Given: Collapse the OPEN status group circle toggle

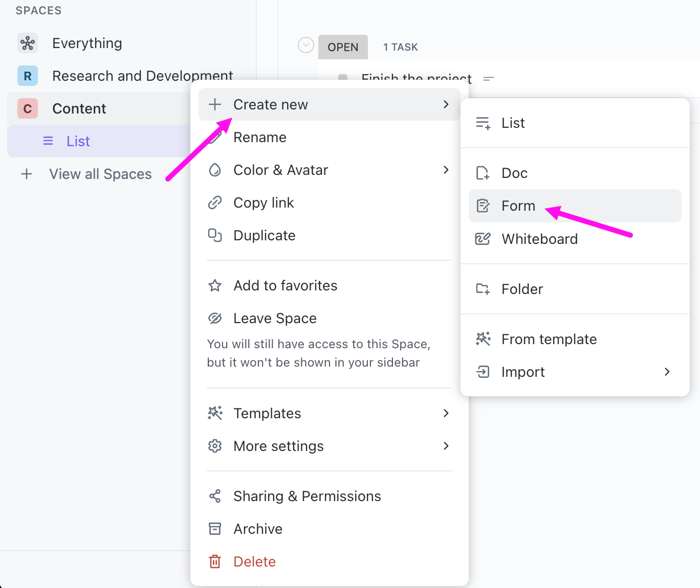Looking at the screenshot, I should click(305, 46).
